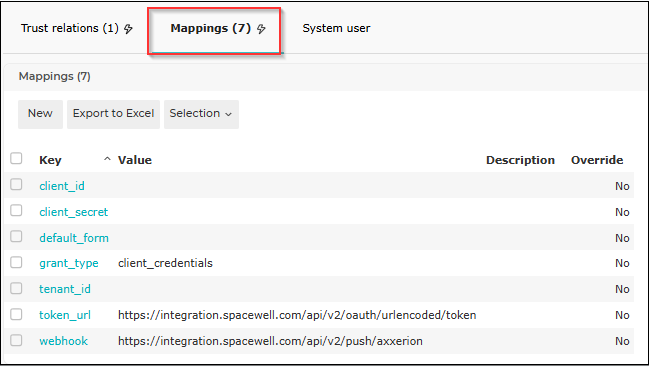Open the webhook mapping link
The image size is (649, 367).
(63, 341)
